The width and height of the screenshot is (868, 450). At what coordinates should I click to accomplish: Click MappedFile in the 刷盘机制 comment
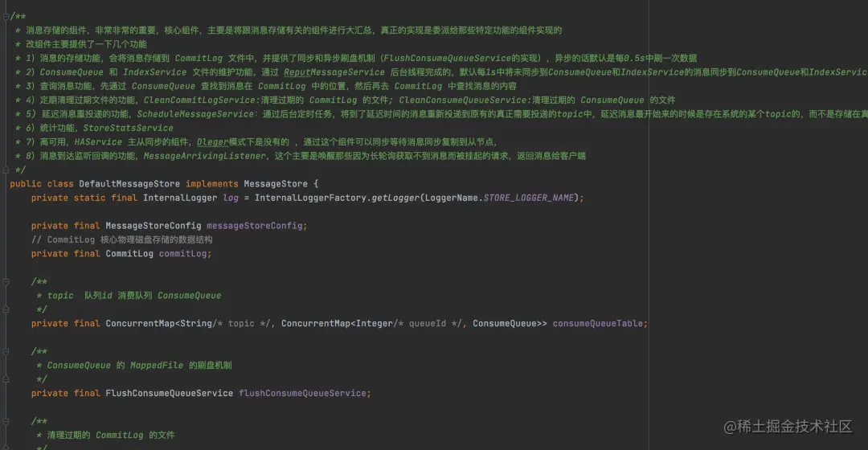coord(157,366)
